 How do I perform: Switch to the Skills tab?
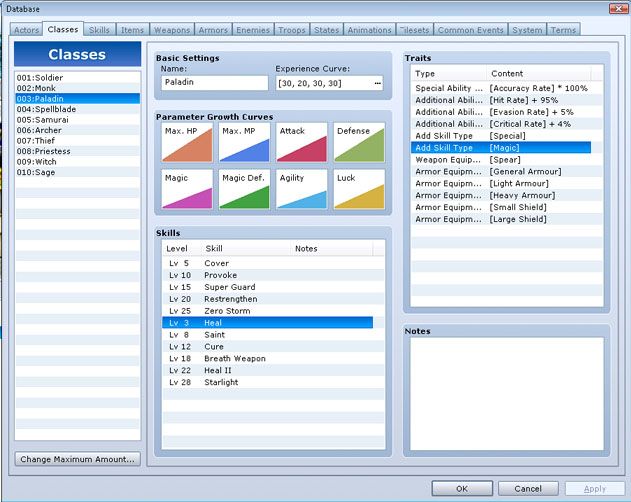coord(99,30)
